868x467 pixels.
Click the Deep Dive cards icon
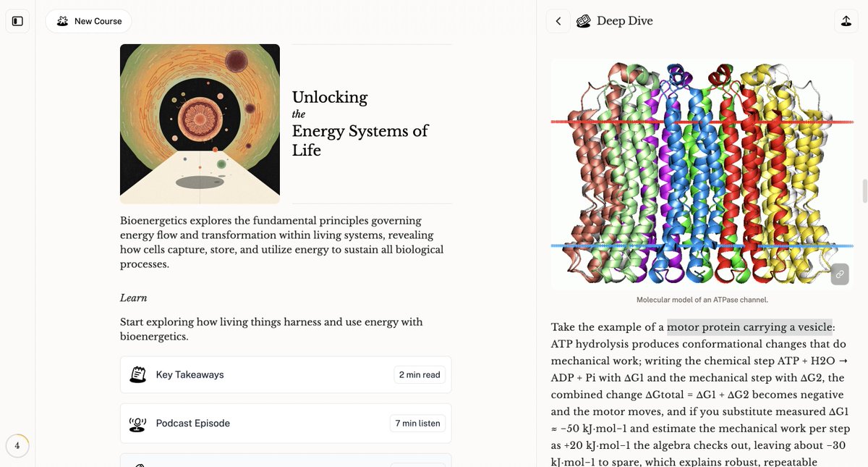point(583,21)
